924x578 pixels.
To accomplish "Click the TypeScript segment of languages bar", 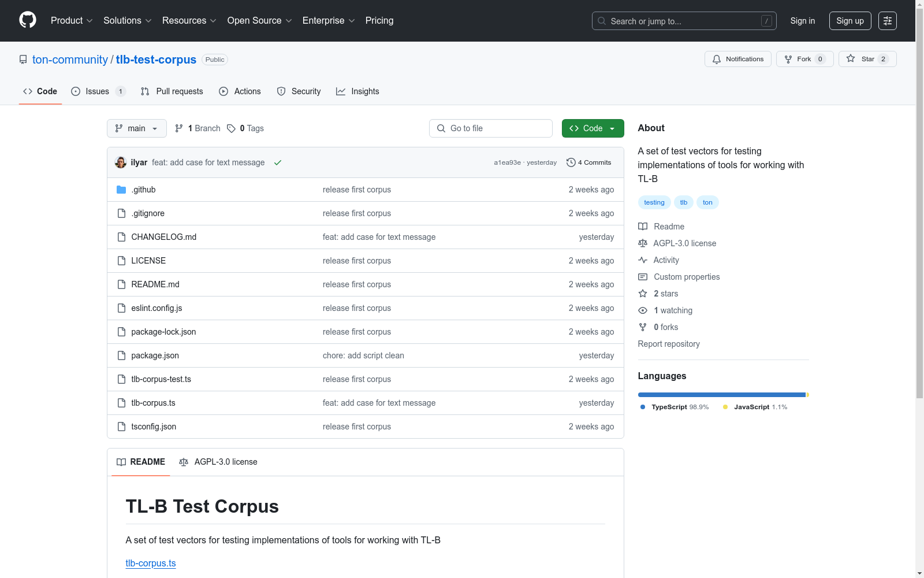I will point(722,395).
